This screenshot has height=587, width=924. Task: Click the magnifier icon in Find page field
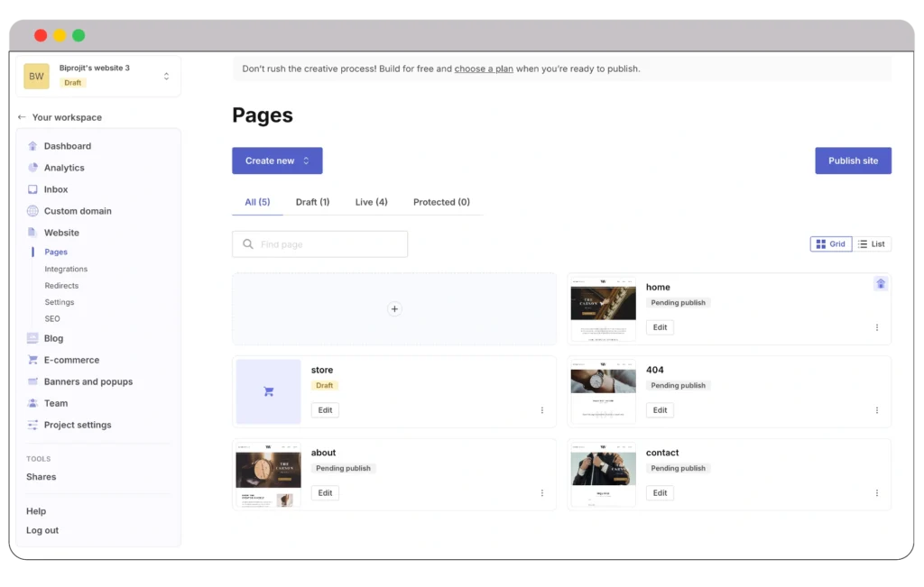(247, 243)
